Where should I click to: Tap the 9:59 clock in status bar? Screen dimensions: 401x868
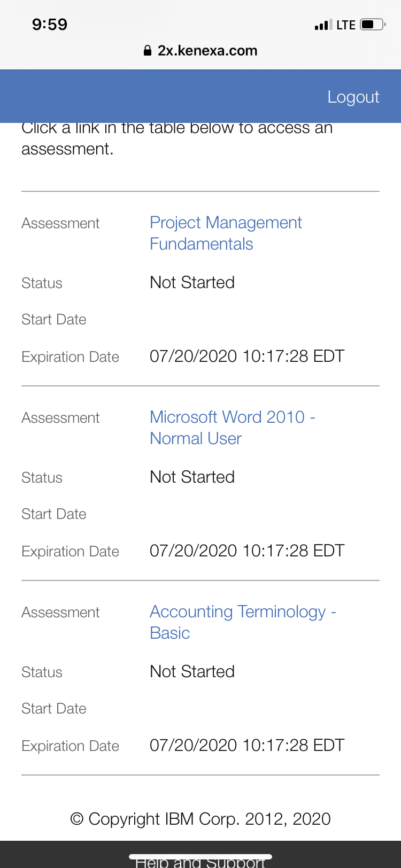tap(50, 25)
